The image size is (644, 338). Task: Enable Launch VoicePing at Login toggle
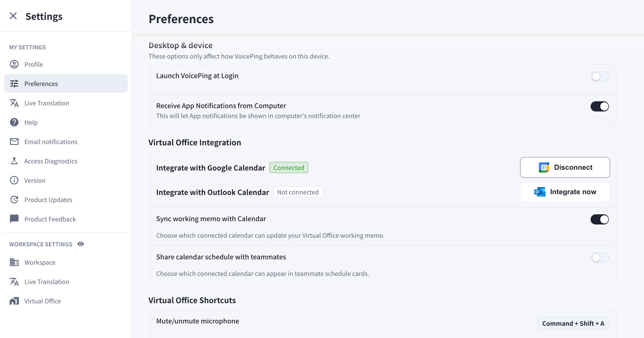pos(599,76)
